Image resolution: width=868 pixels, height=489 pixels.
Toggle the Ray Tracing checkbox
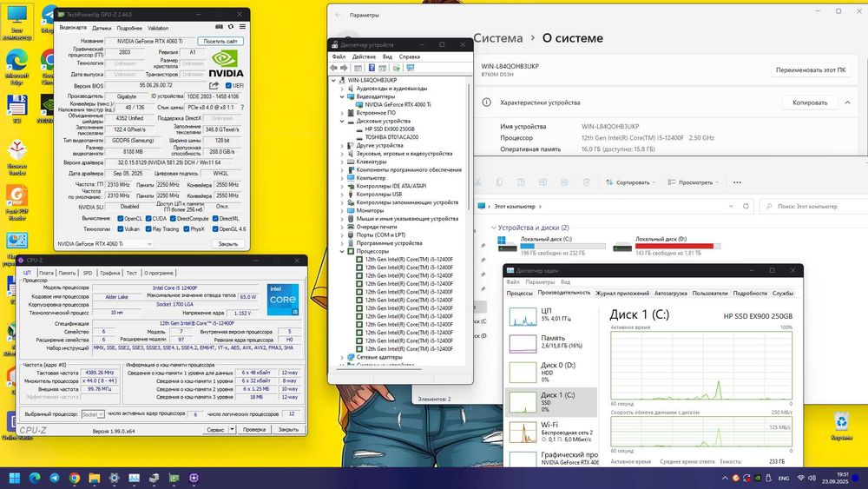(x=148, y=228)
